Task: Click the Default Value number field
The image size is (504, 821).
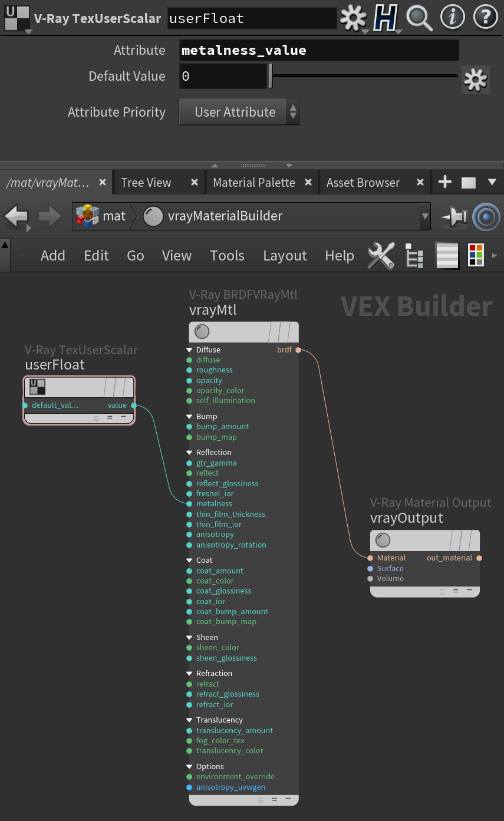Action: [x=223, y=76]
